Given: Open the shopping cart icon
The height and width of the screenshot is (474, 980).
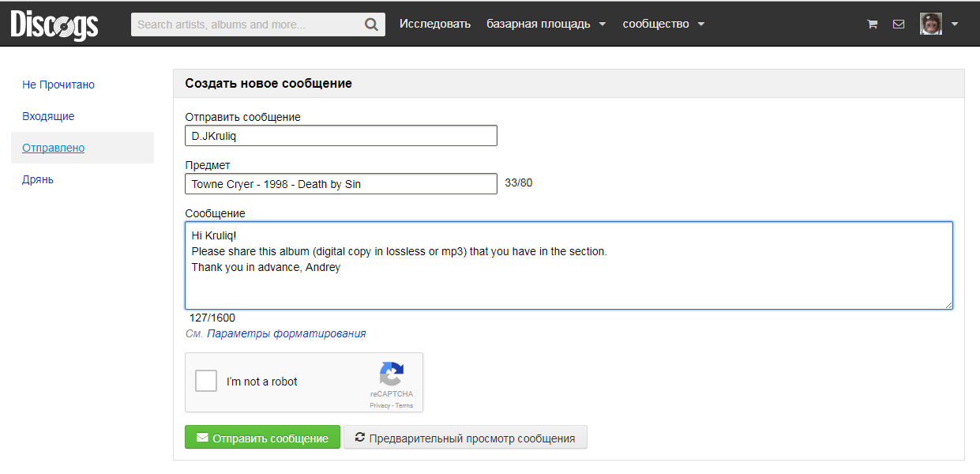Looking at the screenshot, I should (x=873, y=24).
